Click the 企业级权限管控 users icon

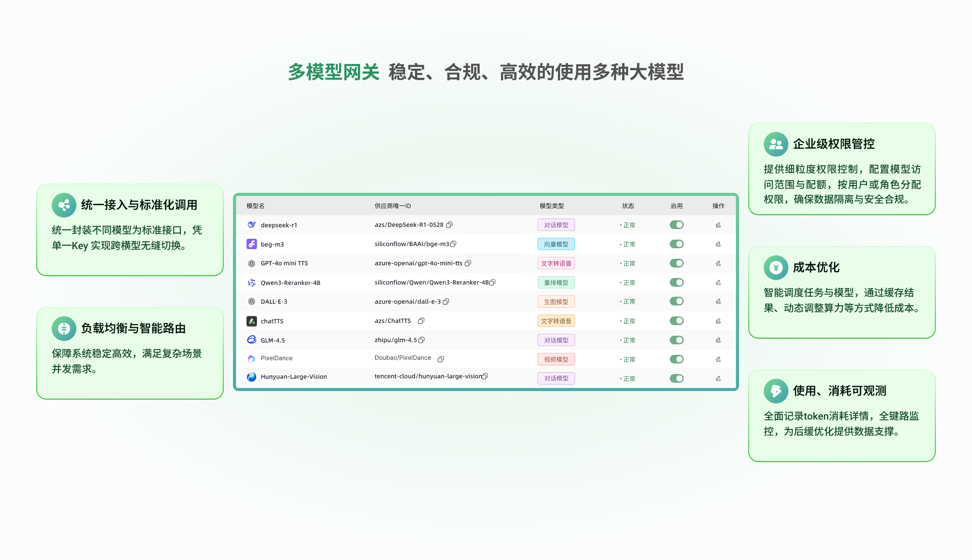click(776, 144)
